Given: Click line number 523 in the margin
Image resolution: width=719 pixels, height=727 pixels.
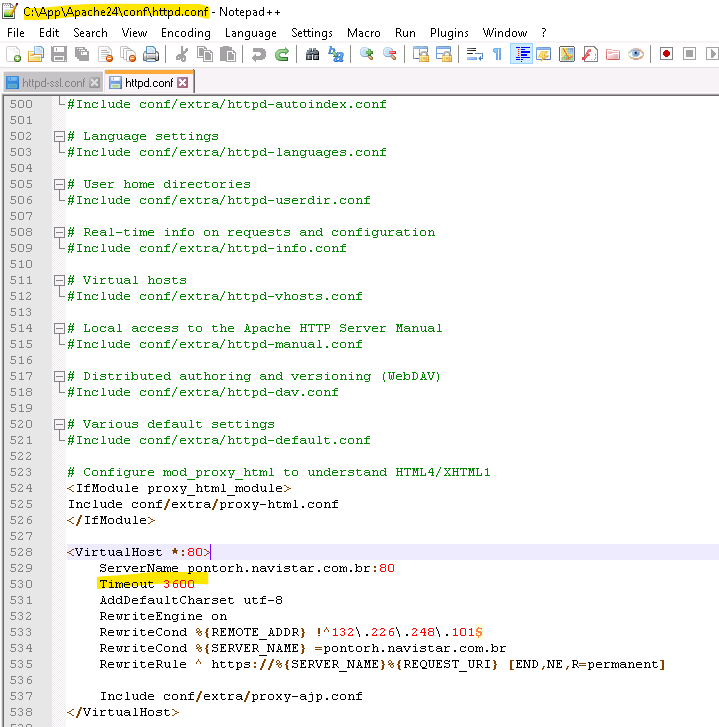Looking at the screenshot, I should (x=21, y=472).
